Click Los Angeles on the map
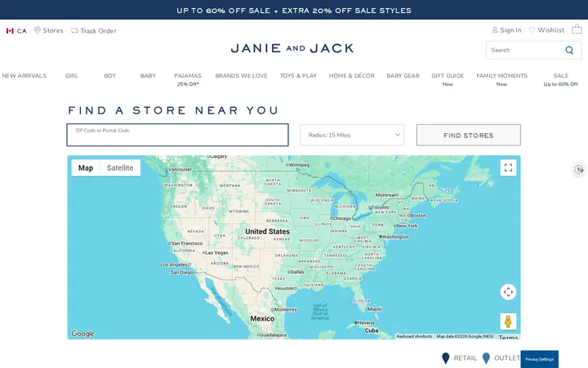Viewport: 588px width, 368px height. pyautogui.click(x=174, y=265)
